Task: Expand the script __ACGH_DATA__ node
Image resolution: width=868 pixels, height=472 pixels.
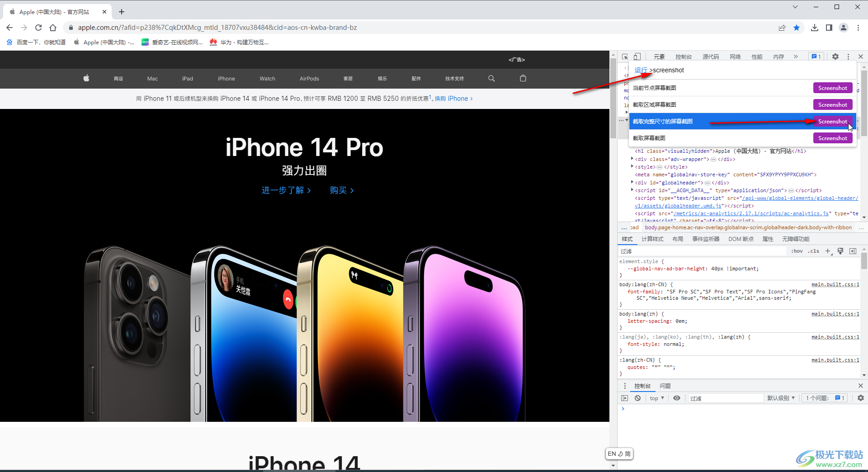Action: coord(632,190)
